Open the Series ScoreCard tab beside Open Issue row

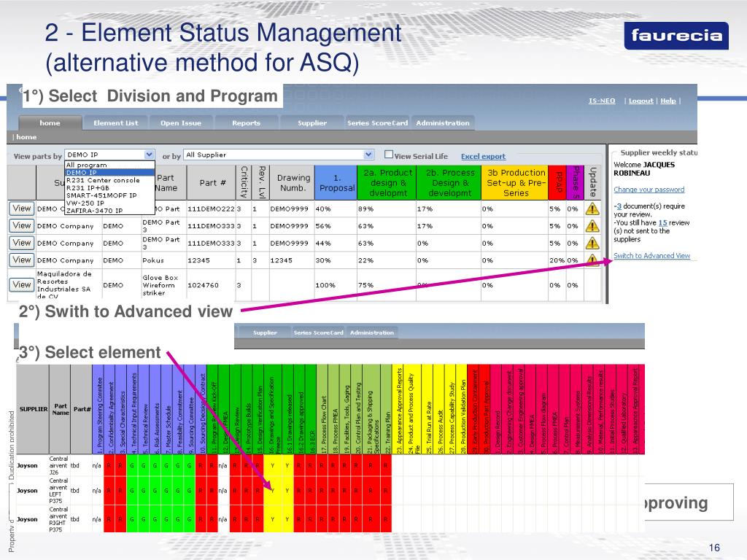click(x=377, y=122)
